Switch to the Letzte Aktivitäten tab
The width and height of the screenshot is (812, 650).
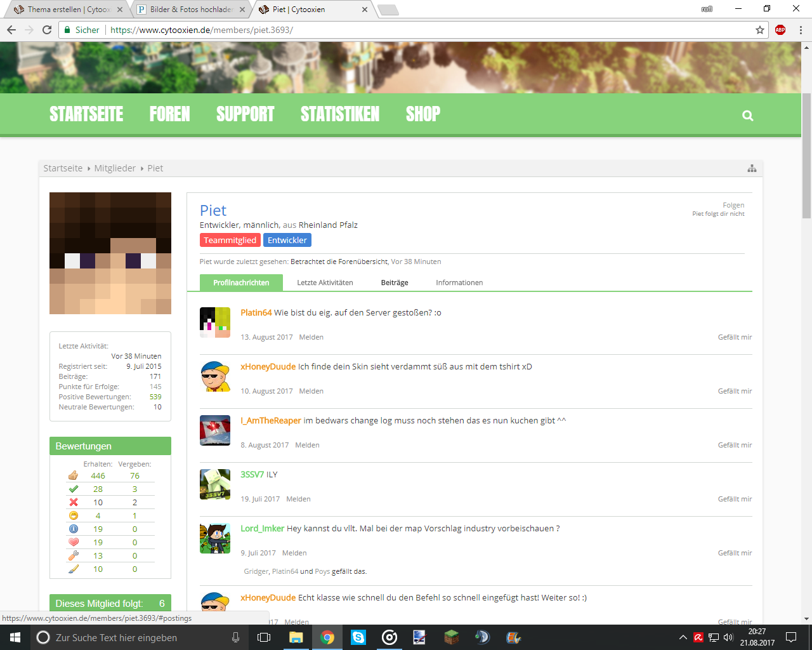325,282
